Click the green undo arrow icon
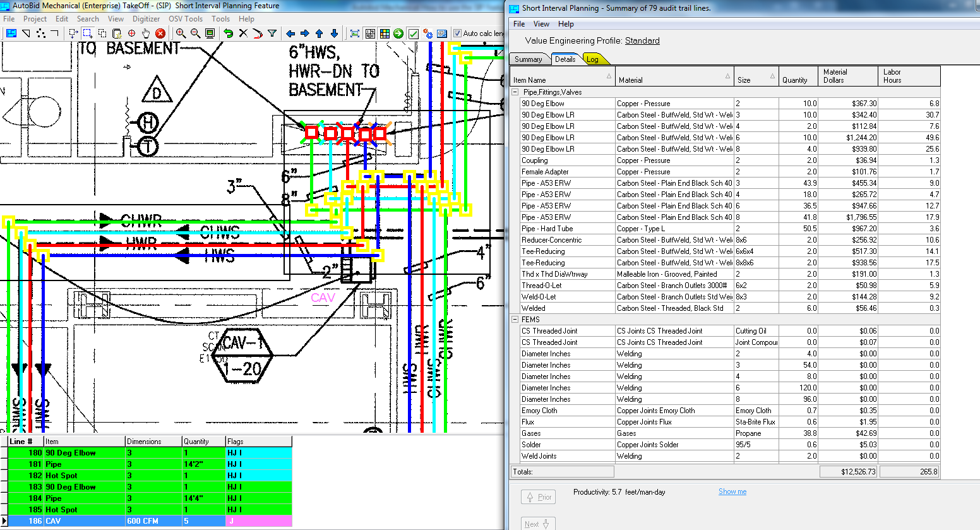 [x=229, y=33]
